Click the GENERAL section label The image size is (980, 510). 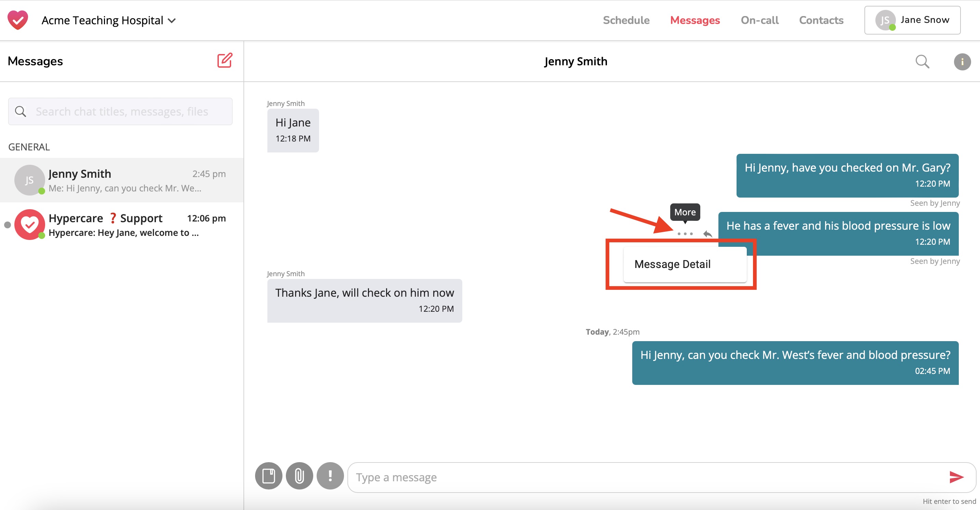point(29,147)
